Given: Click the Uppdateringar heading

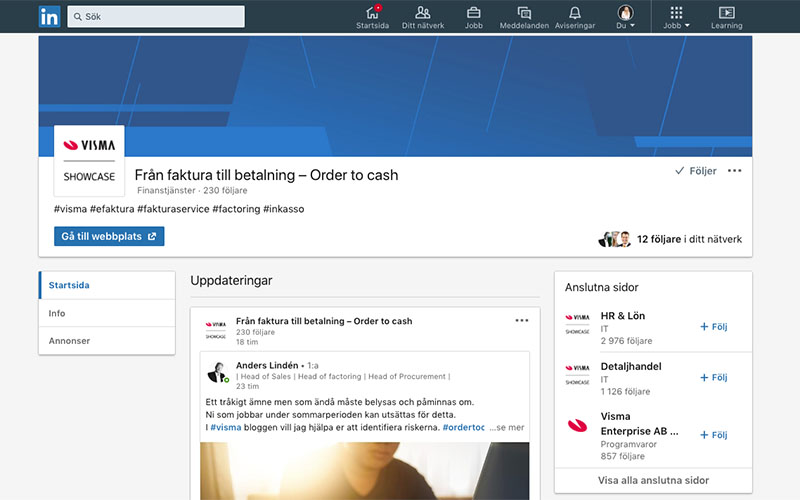Looking at the screenshot, I should [x=231, y=281].
